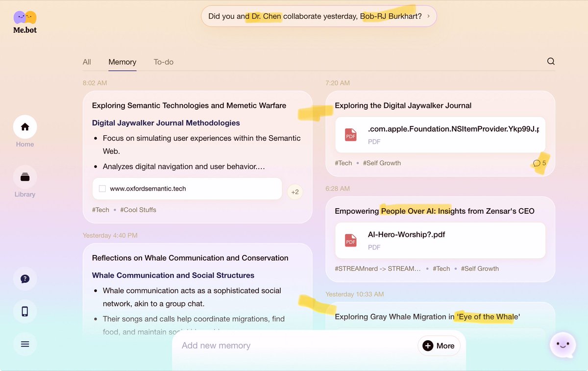The width and height of the screenshot is (588, 371).
Task: Click the PDF icon for AI-Hero-Worship file
Action: click(x=351, y=240)
